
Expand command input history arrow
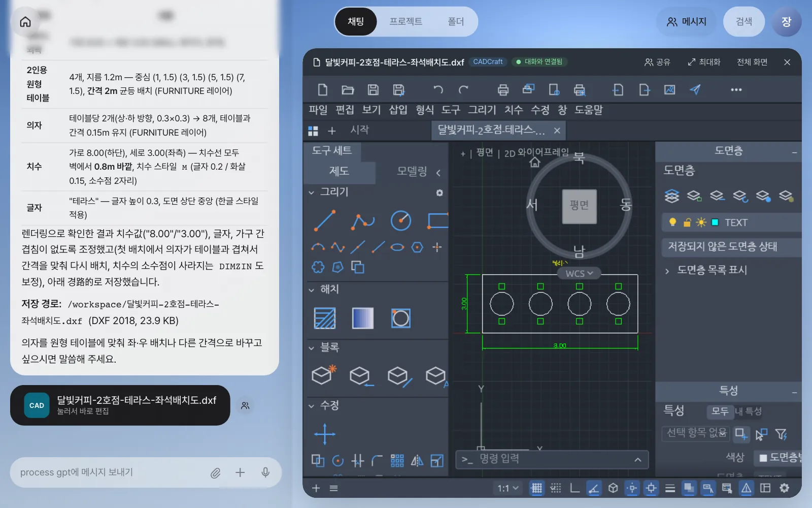coord(638,460)
